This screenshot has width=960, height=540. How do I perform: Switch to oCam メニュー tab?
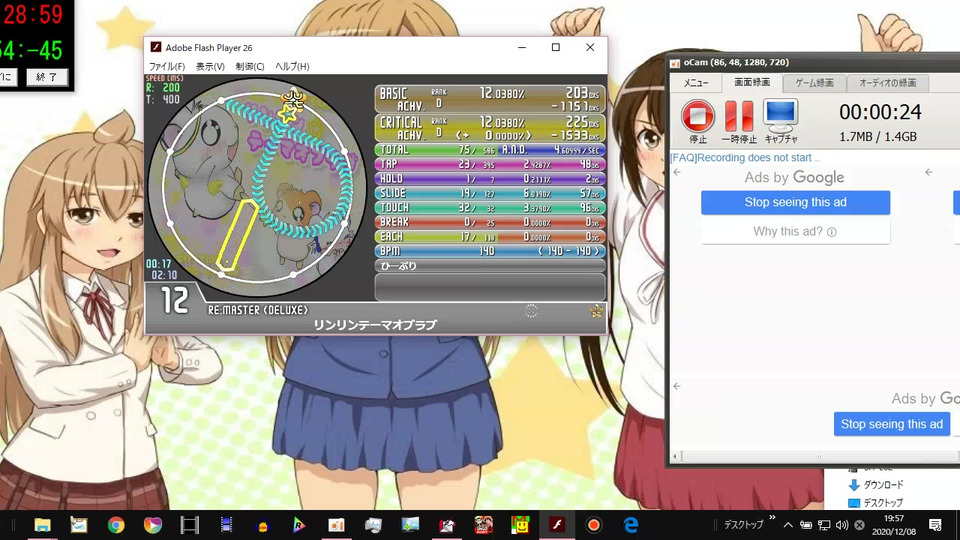[x=696, y=83]
